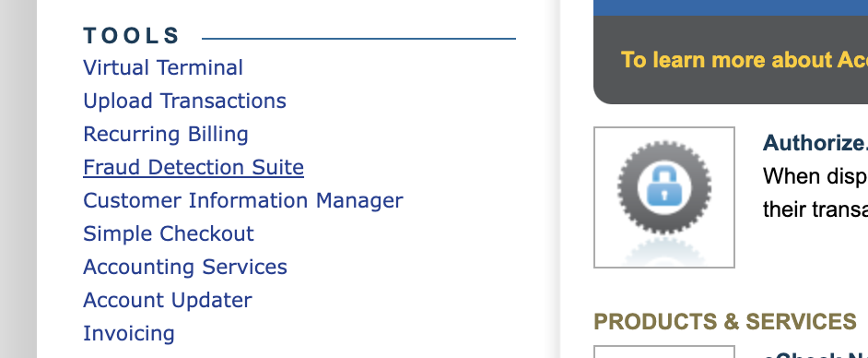Click the gear and padlock icon
This screenshot has width=868, height=358.
coord(663,197)
